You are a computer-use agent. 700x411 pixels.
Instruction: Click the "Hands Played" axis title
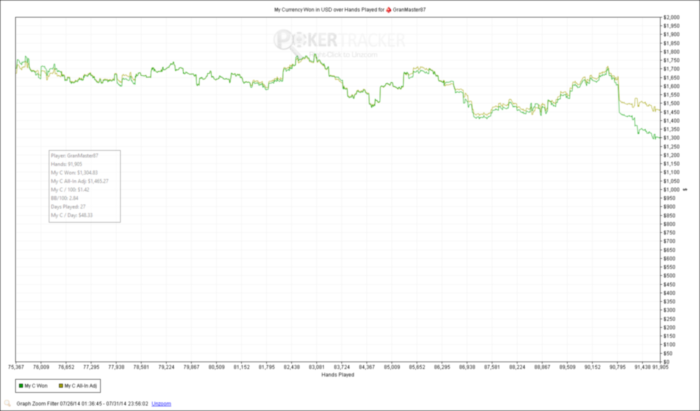click(338, 375)
